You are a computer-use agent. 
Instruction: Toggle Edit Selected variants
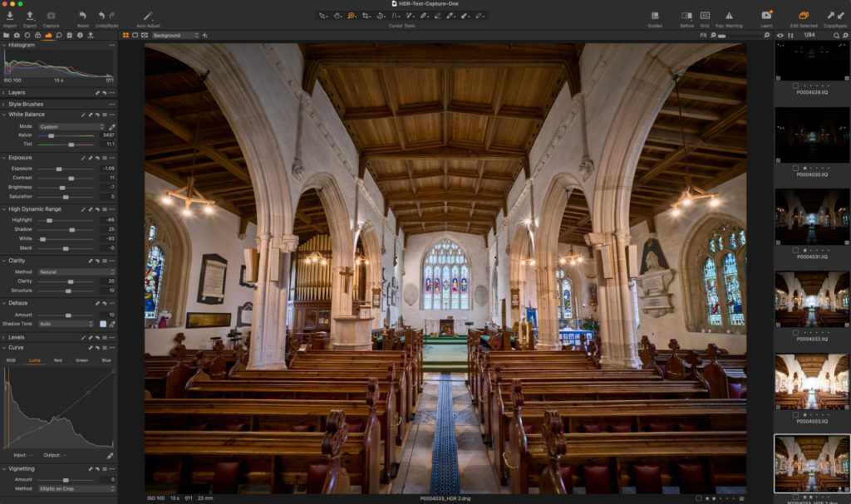click(x=804, y=16)
